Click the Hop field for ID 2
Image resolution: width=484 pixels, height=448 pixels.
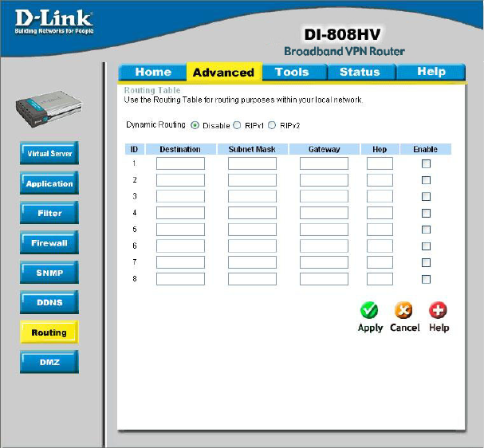(380, 180)
